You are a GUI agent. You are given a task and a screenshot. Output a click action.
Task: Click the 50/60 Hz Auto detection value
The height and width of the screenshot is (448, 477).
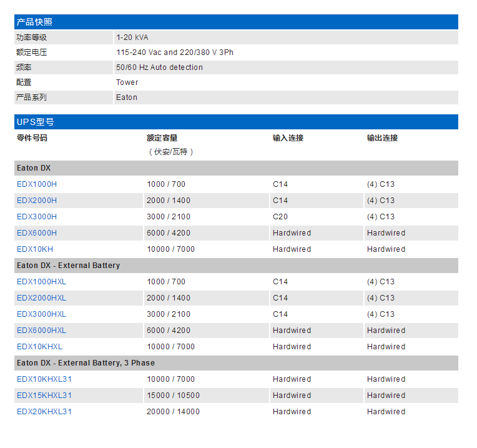(x=159, y=67)
